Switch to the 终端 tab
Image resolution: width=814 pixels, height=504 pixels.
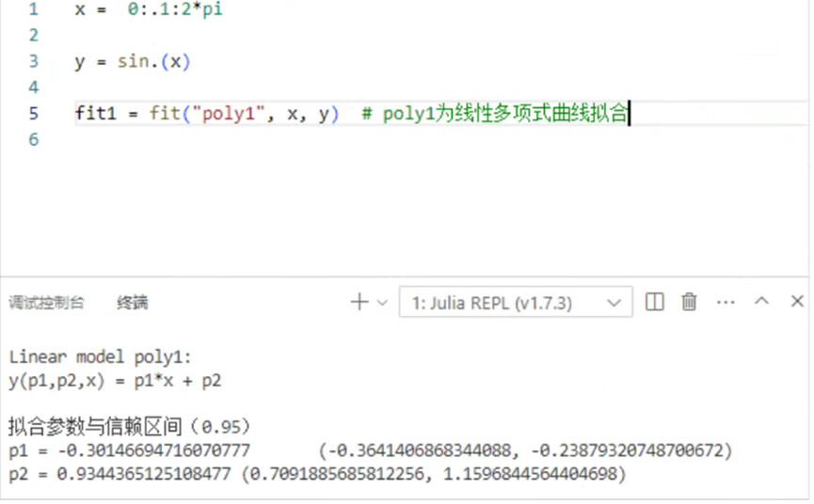133,303
